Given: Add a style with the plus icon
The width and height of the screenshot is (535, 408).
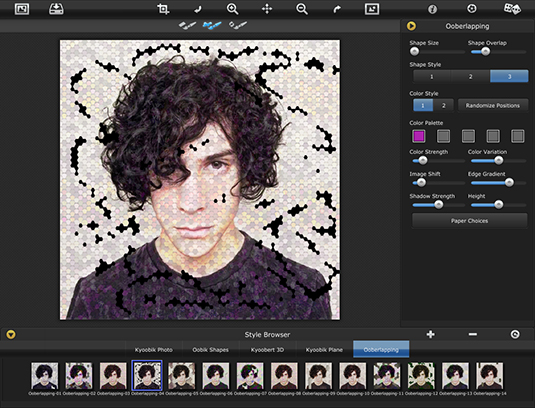Looking at the screenshot, I should [431, 334].
